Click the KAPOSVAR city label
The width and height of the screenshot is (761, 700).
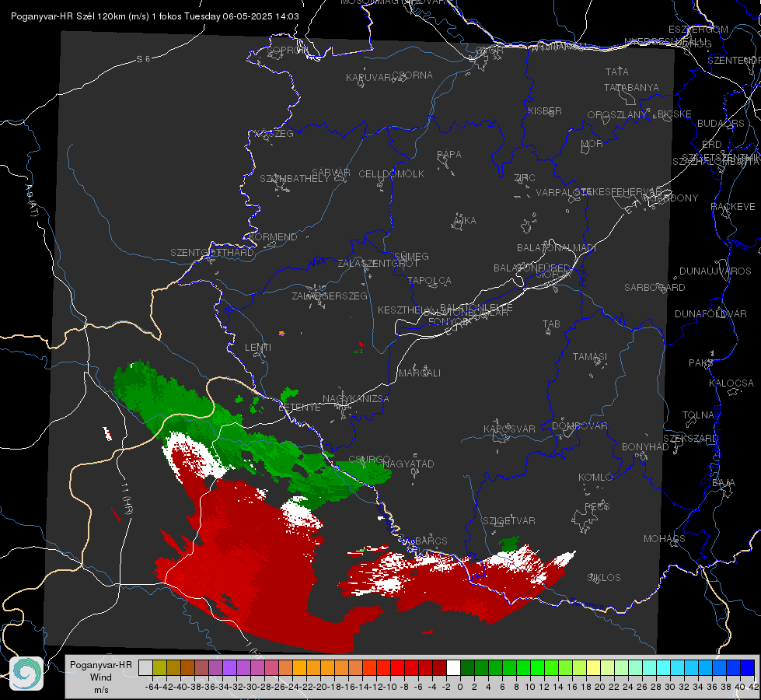pos(510,429)
